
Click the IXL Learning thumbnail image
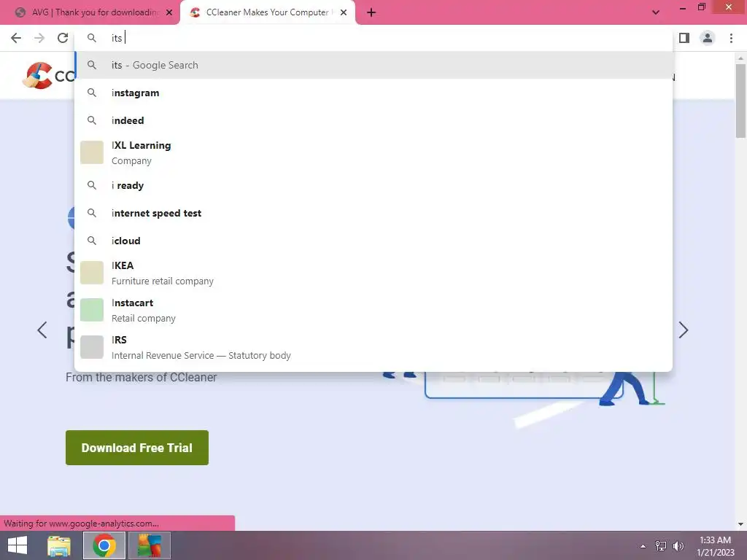(x=92, y=152)
